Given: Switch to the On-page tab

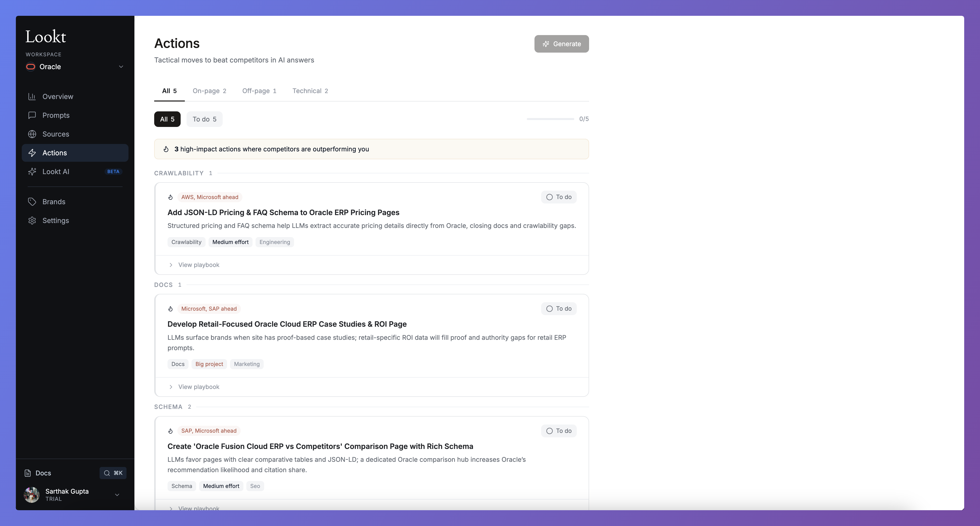Looking at the screenshot, I should (x=209, y=91).
